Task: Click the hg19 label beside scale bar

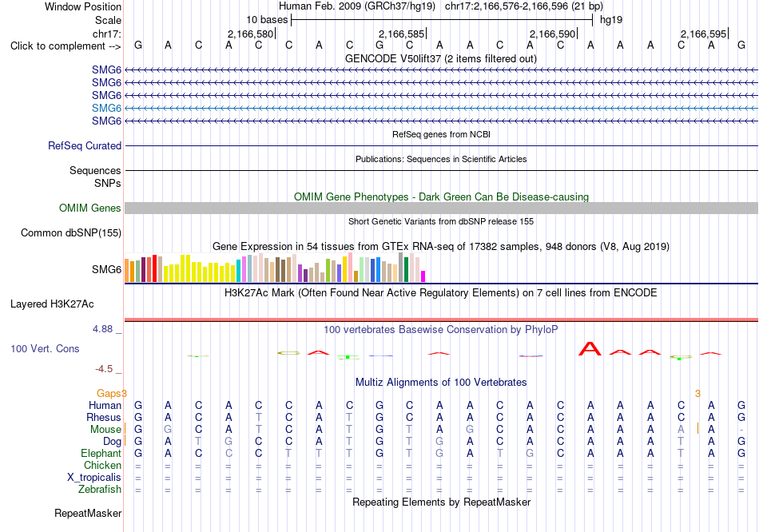Action: click(611, 20)
